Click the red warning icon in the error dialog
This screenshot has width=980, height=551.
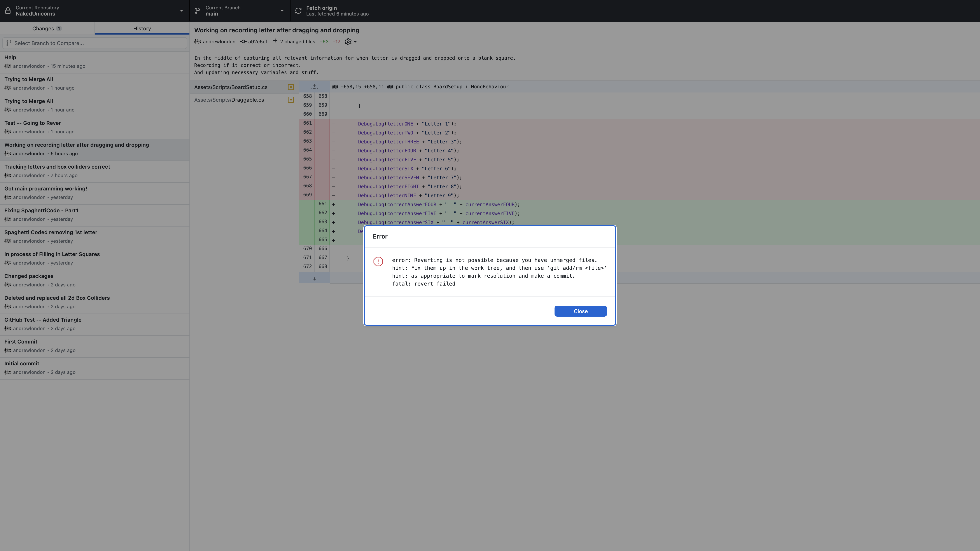(378, 262)
